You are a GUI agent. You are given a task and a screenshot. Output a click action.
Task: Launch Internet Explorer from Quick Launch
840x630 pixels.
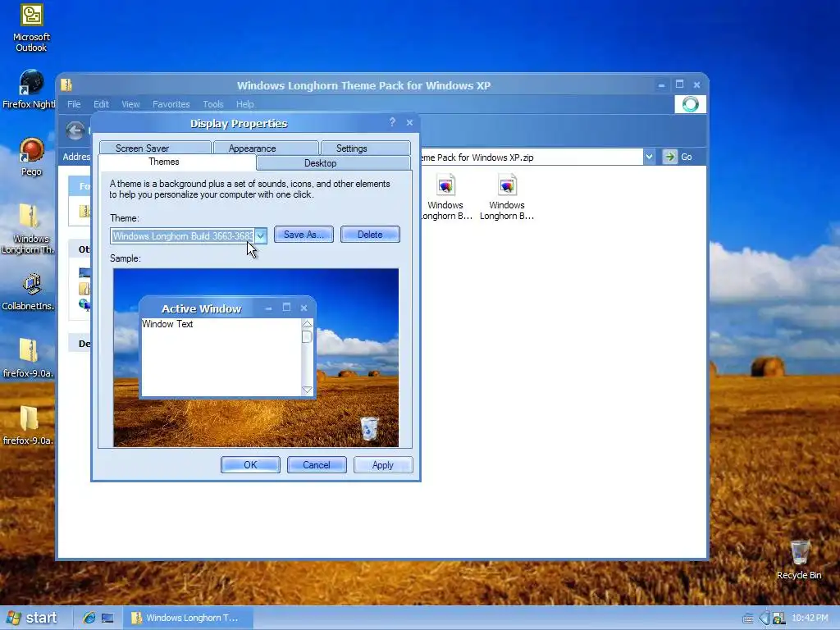89,618
